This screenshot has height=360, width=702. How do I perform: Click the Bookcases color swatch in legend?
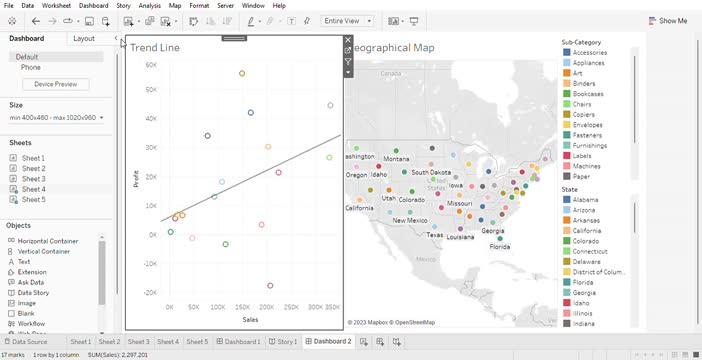click(567, 94)
